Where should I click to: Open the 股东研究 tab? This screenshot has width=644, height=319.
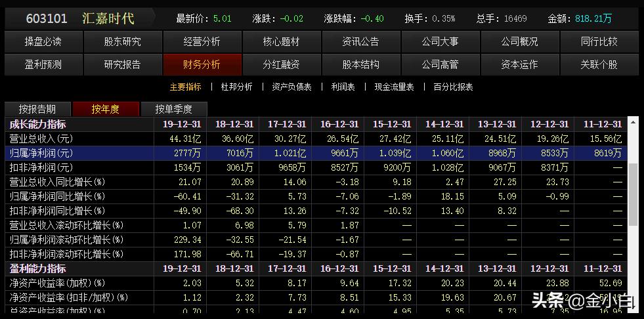point(122,41)
